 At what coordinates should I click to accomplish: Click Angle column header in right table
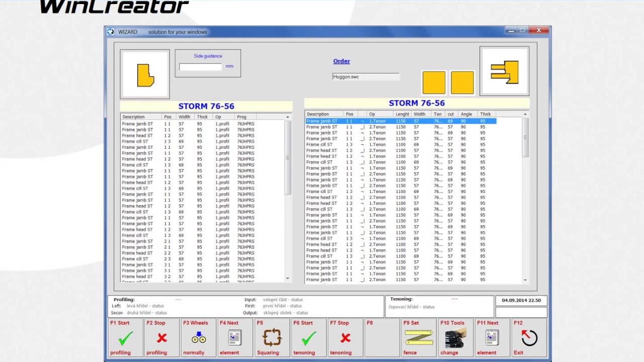468,114
